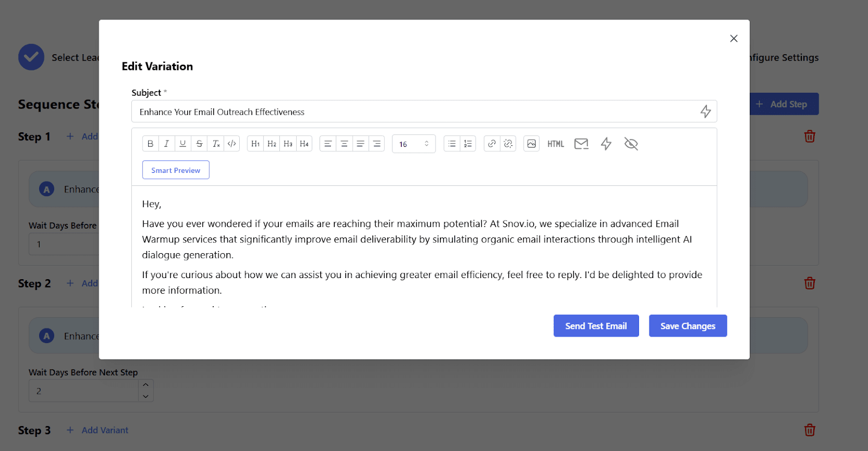Apply strikethrough formatting
The width and height of the screenshot is (868, 451).
coord(199,144)
